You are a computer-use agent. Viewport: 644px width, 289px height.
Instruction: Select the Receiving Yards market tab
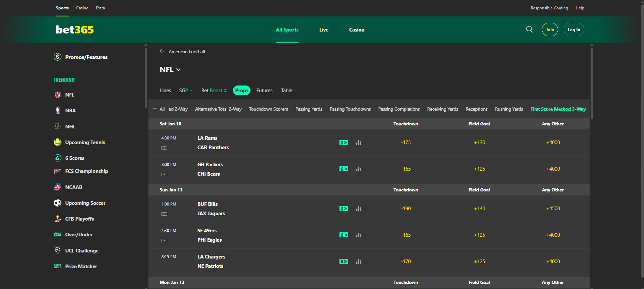tap(443, 109)
